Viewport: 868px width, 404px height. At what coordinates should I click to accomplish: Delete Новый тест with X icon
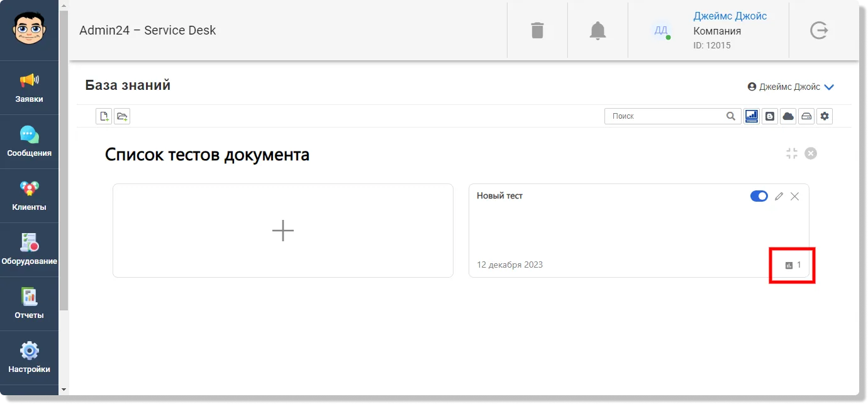(x=794, y=197)
